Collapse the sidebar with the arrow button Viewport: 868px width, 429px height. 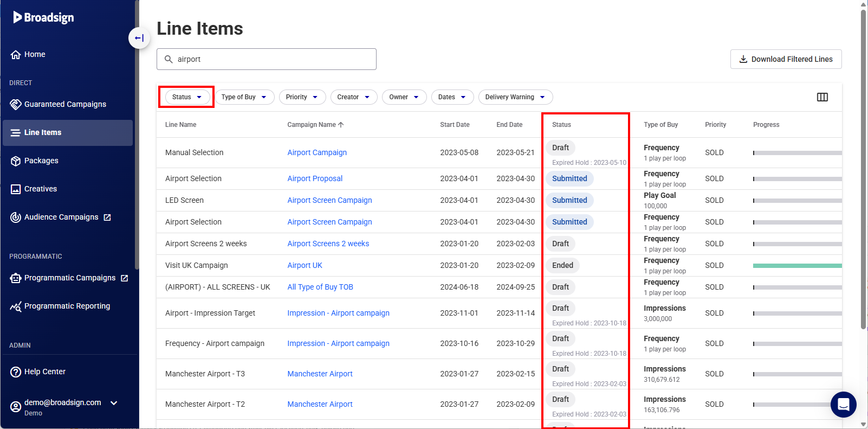point(139,38)
